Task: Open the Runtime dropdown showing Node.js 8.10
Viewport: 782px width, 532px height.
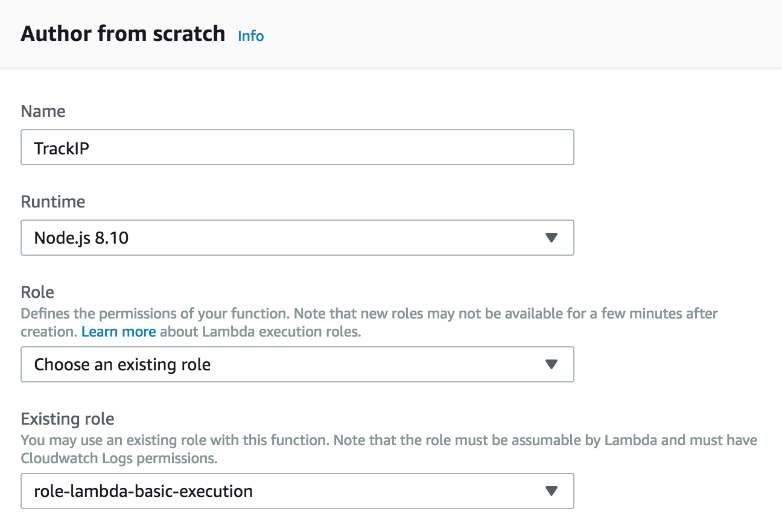Action: click(x=297, y=238)
